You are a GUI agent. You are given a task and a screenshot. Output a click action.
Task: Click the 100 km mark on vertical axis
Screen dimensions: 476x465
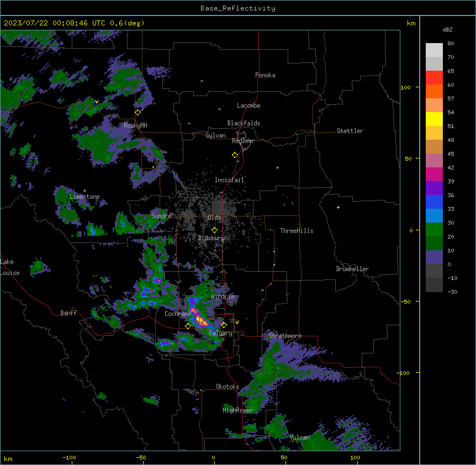pyautogui.click(x=405, y=88)
